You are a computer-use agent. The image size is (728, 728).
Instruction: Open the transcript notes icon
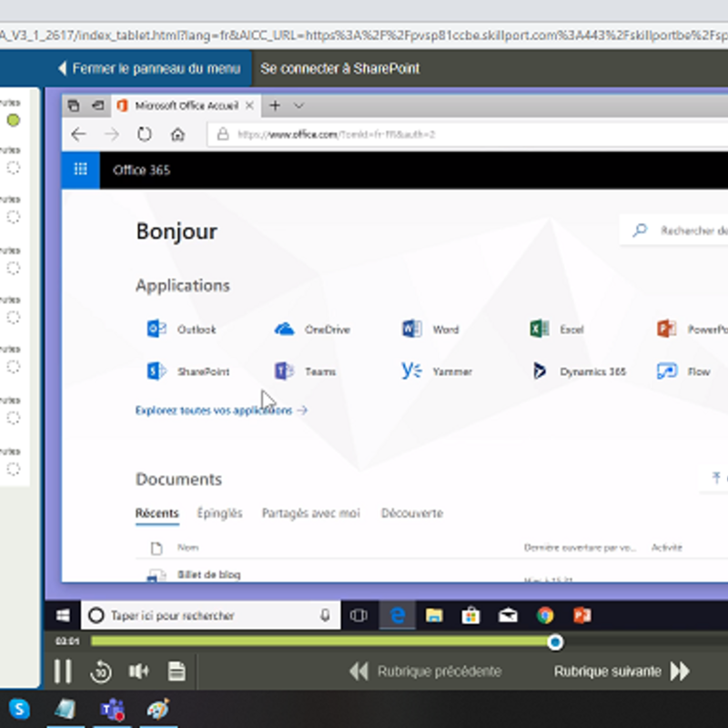(x=177, y=672)
